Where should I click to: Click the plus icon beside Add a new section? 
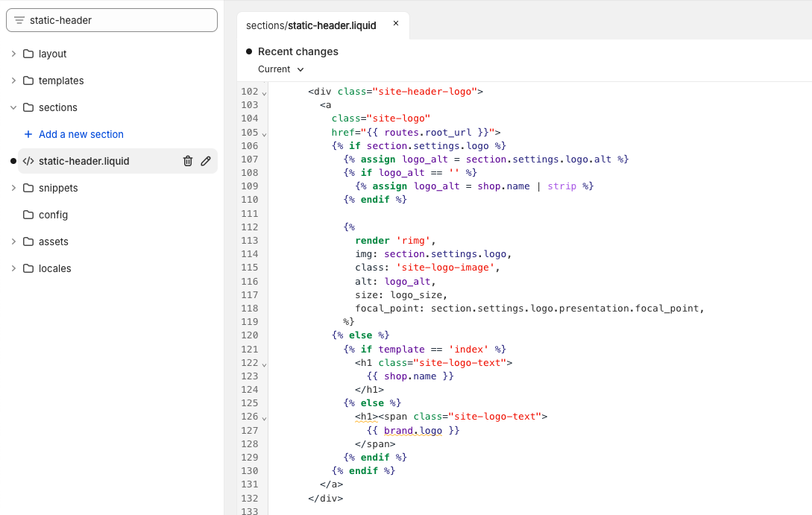click(28, 134)
